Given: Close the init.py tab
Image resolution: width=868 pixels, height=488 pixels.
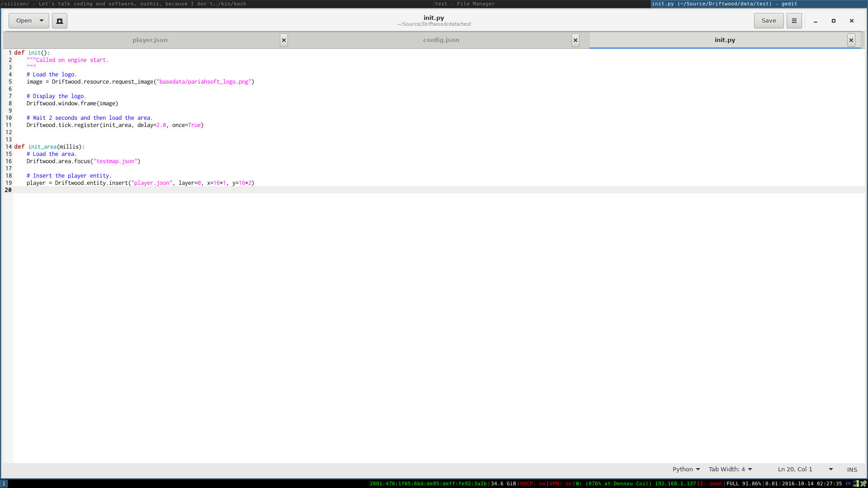Looking at the screenshot, I should [851, 40].
